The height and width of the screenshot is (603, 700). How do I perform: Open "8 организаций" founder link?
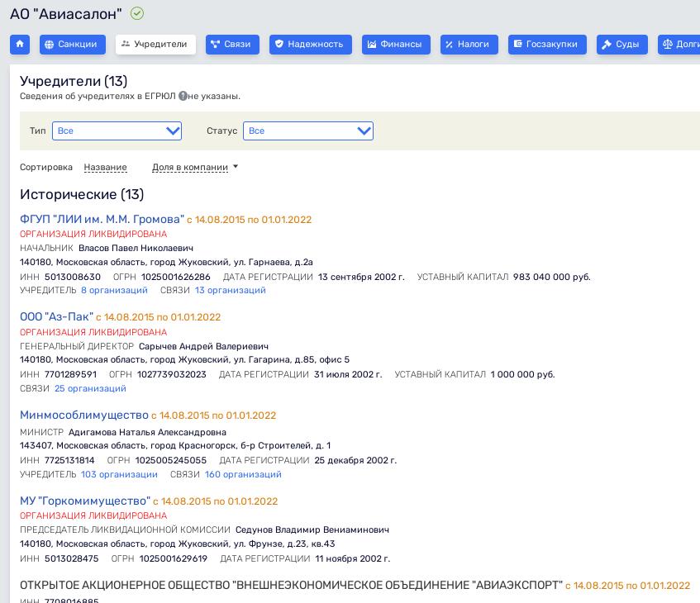[x=114, y=290]
